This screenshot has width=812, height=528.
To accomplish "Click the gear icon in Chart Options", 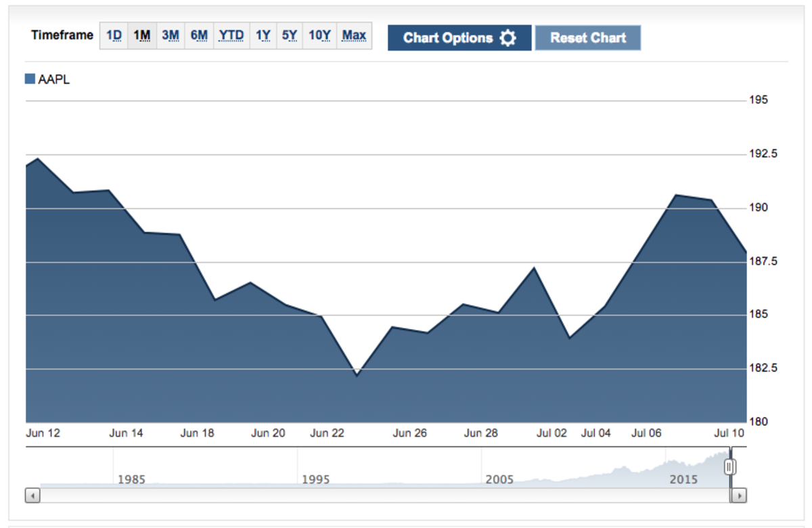I will [x=507, y=38].
